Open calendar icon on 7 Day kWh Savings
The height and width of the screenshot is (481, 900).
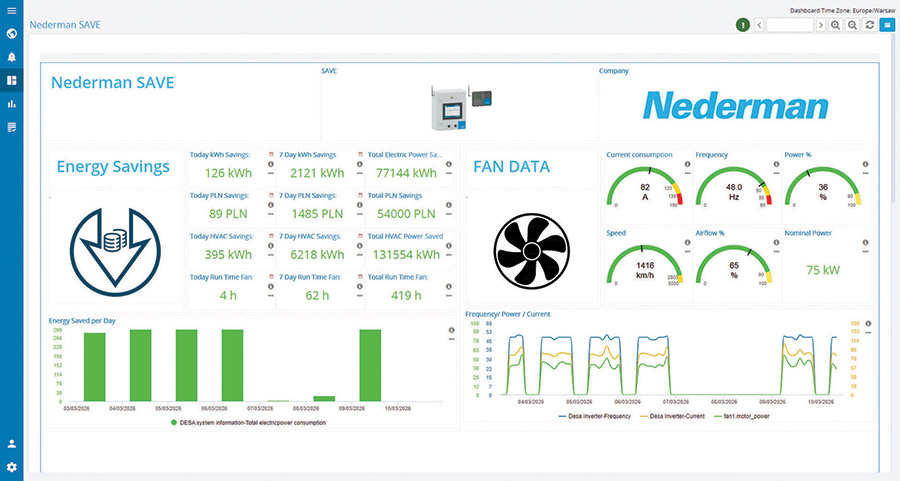click(360, 154)
